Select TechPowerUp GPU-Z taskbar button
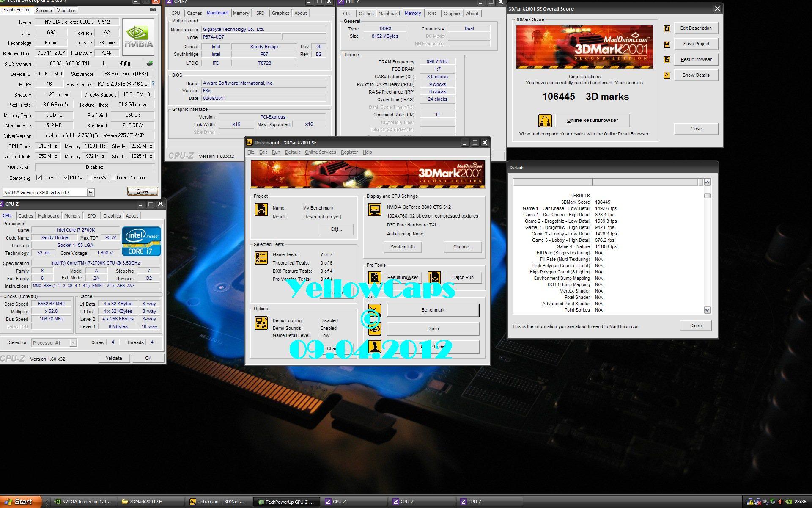Image resolution: width=812 pixels, height=508 pixels. pyautogui.click(x=286, y=502)
